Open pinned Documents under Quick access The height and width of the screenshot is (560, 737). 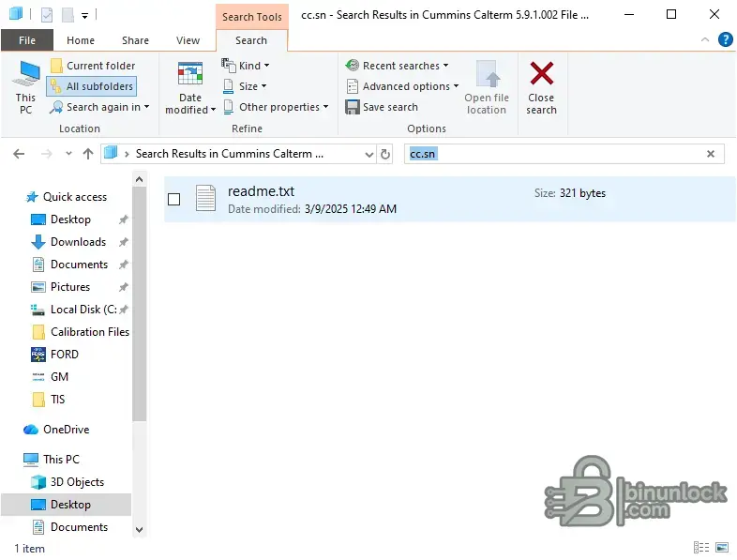click(79, 265)
